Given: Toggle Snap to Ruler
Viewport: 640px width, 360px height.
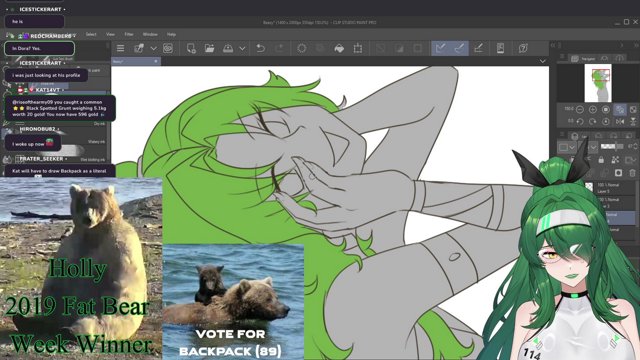Looking at the screenshot, I should (440, 49).
